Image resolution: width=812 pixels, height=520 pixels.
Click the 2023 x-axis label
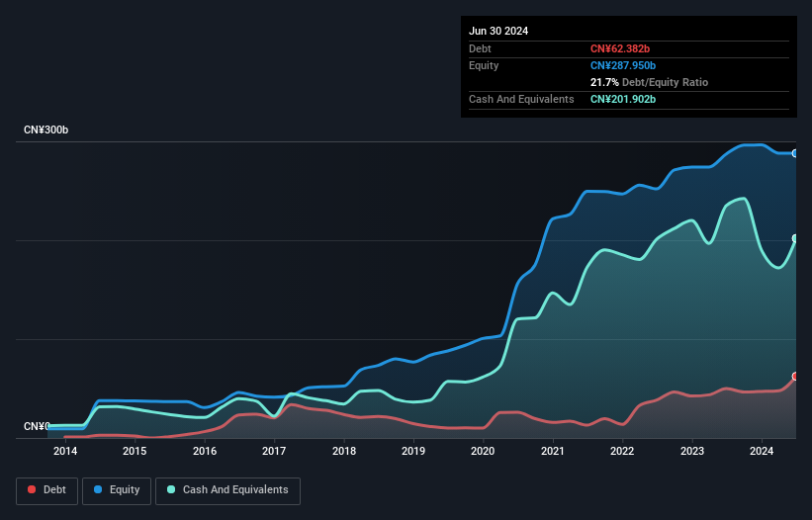692,451
